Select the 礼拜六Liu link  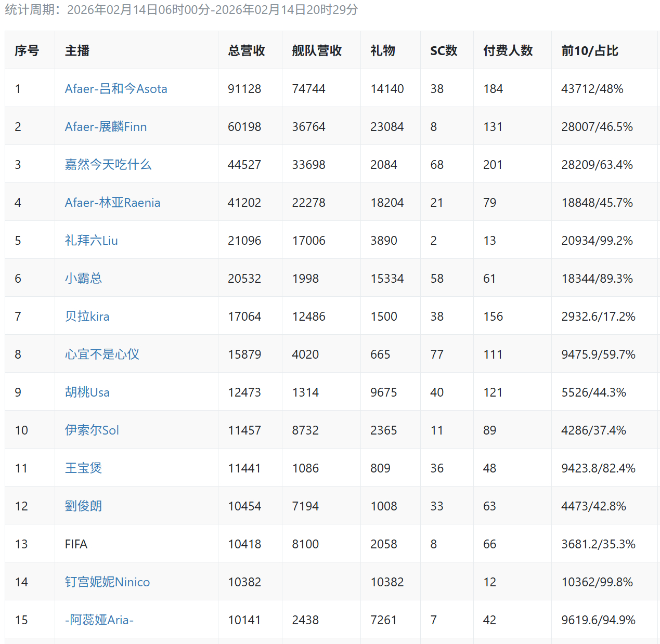(91, 241)
